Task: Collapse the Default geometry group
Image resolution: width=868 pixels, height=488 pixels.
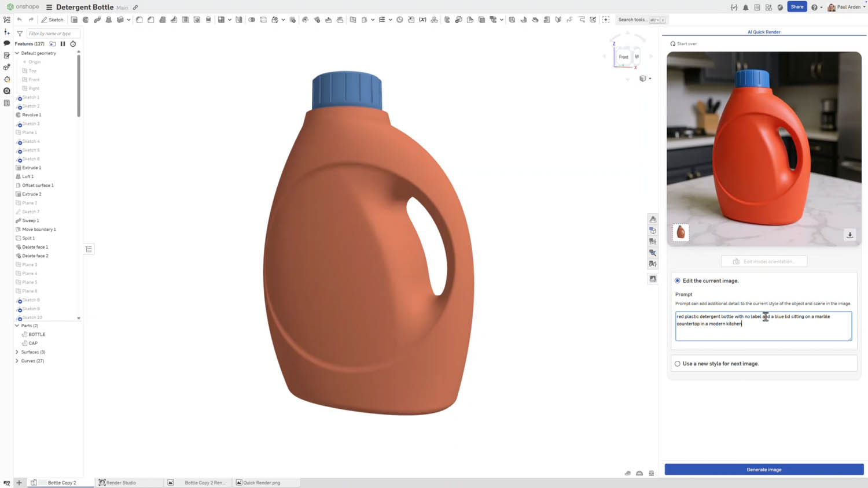Action: tap(17, 53)
